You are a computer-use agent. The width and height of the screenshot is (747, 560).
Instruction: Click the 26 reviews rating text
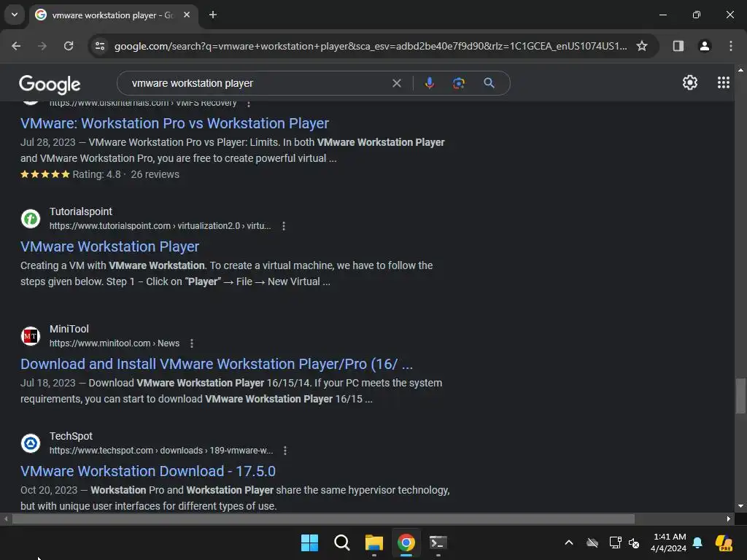[x=155, y=175]
